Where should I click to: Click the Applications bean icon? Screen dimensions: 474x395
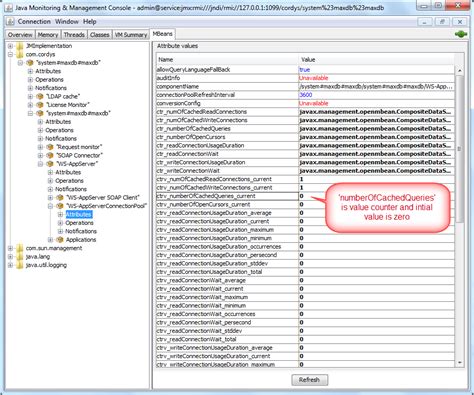[x=60, y=239]
